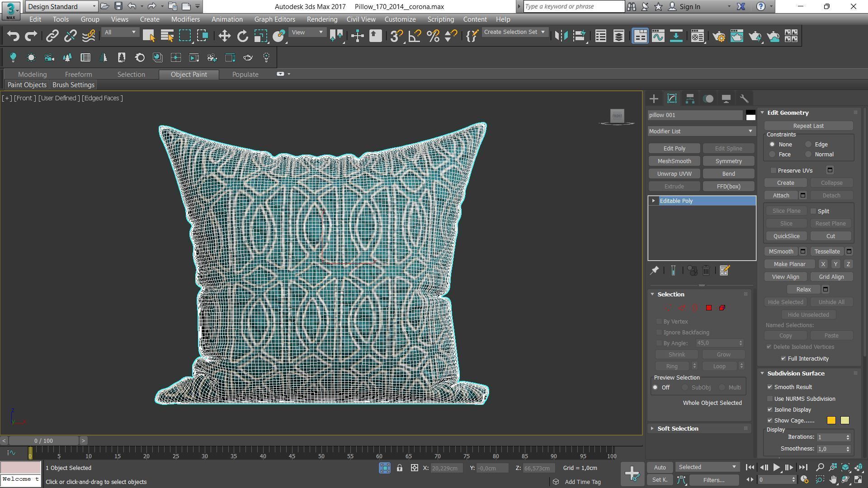This screenshot has width=868, height=488.
Task: Switch to the Populate ribbon tab
Action: point(245,75)
